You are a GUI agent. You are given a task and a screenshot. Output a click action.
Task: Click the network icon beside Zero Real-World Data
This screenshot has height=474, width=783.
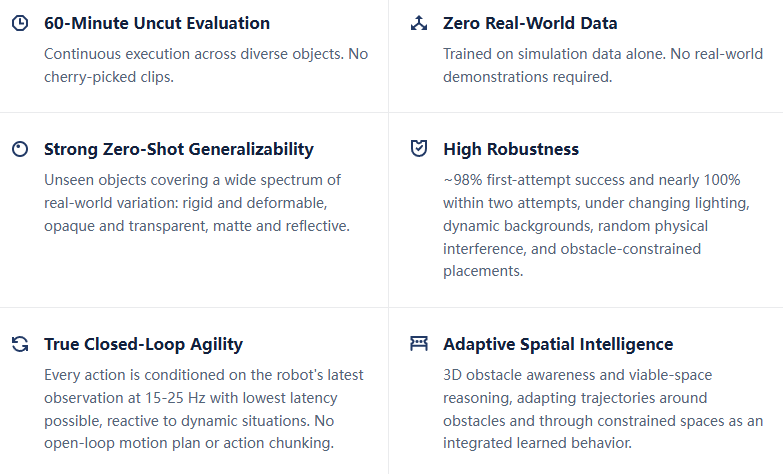point(419,23)
